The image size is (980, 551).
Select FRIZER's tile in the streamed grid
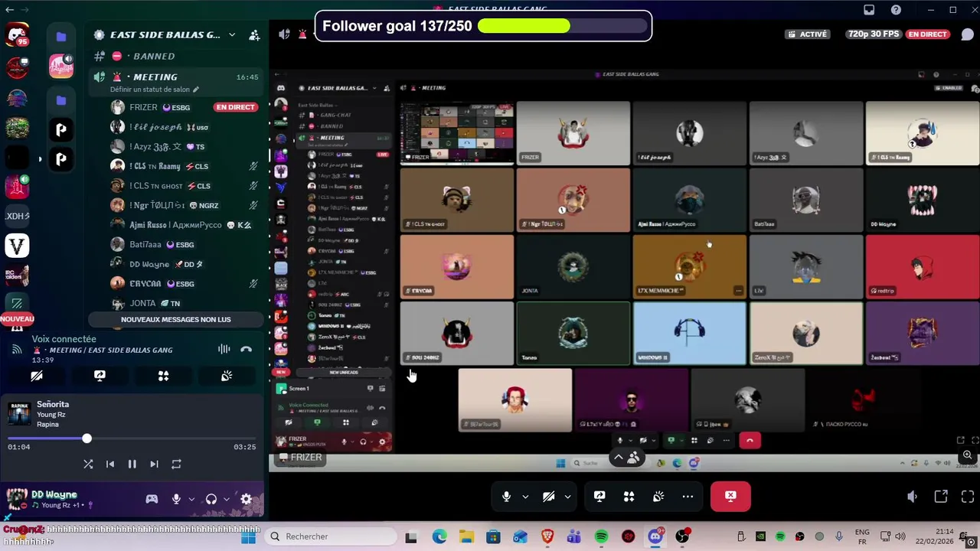[573, 132]
